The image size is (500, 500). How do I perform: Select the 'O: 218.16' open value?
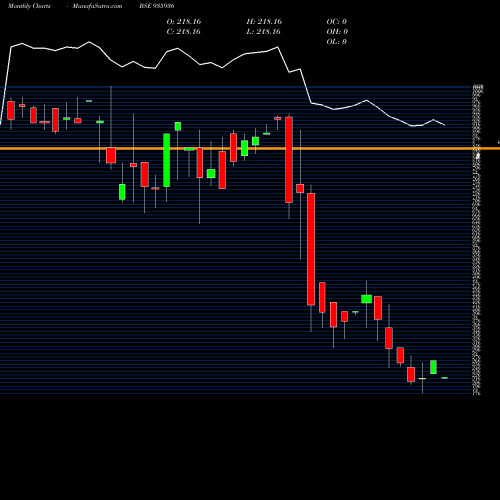tap(184, 22)
